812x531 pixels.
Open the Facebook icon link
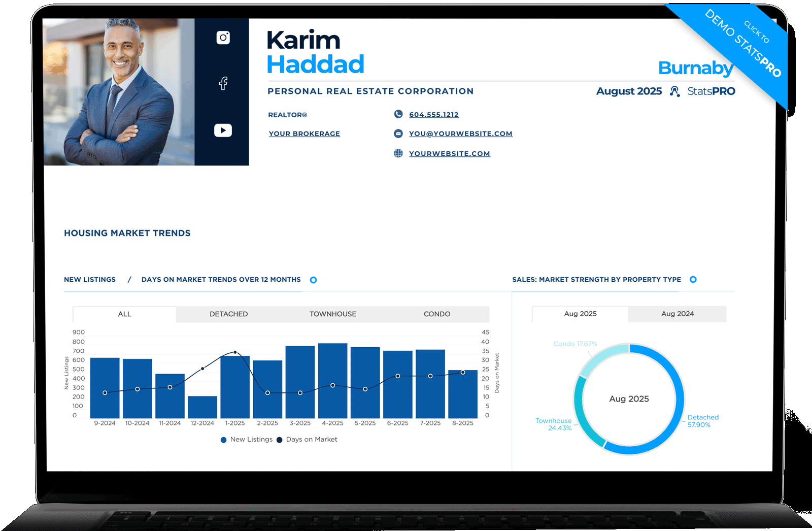tap(223, 83)
